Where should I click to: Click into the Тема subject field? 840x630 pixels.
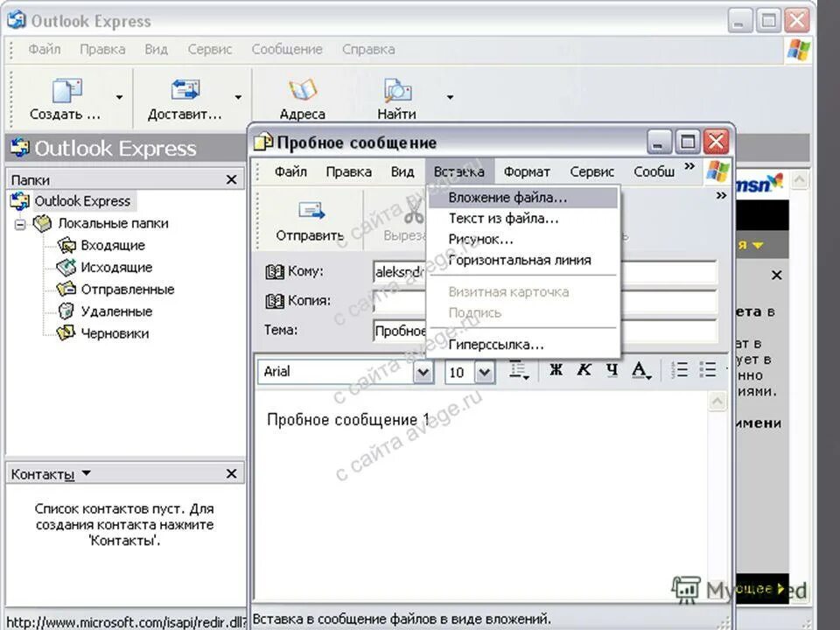point(545,331)
